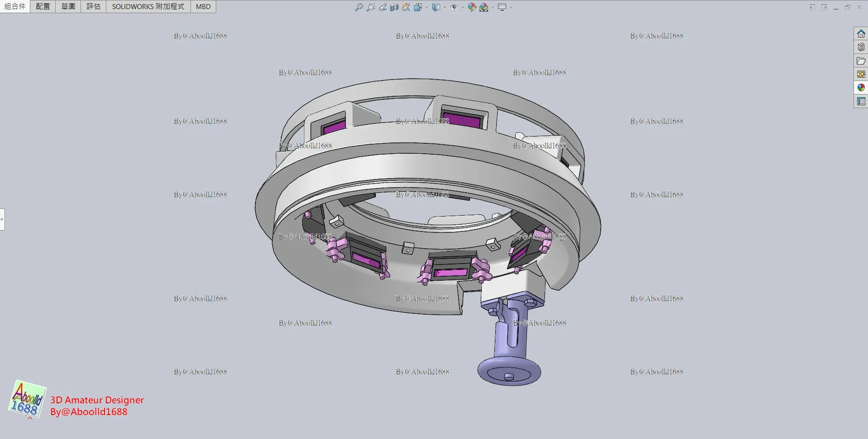The height and width of the screenshot is (439, 868).
Task: Expand the Hide/Show Items dropdown arrow
Action: [463, 7]
